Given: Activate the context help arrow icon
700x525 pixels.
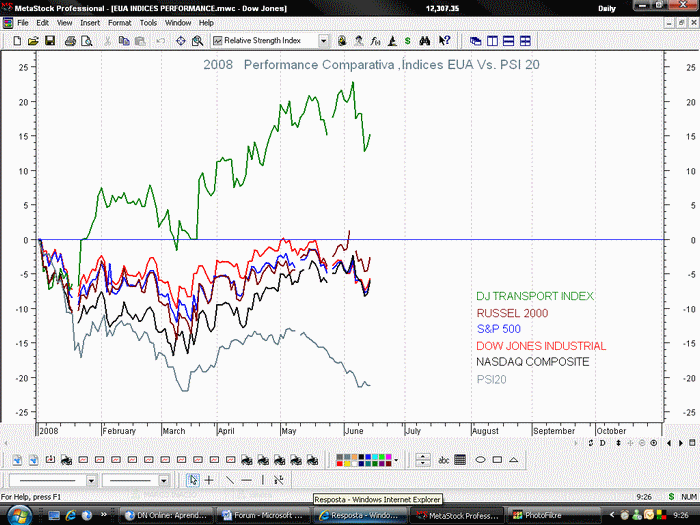Looking at the screenshot, I should pyautogui.click(x=444, y=41).
